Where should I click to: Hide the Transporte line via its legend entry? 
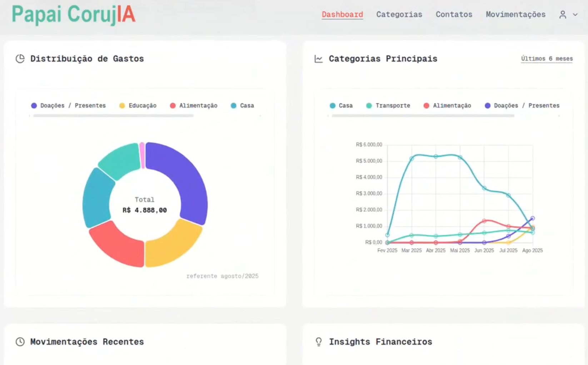point(389,105)
